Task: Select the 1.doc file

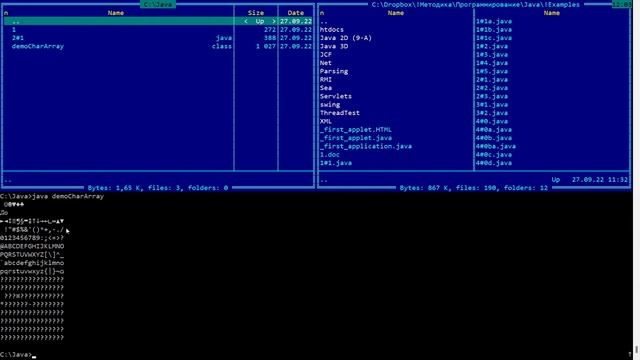Action: (330, 155)
